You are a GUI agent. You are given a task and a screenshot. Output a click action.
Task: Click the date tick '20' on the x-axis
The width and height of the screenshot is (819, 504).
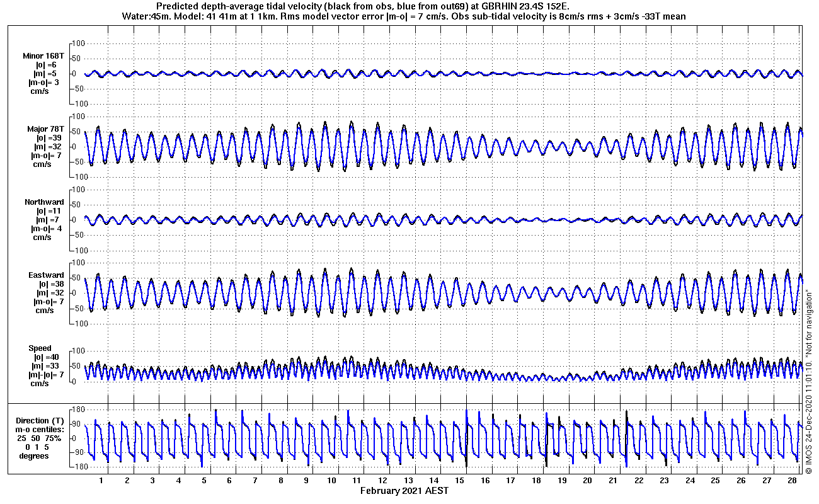pos(588,480)
